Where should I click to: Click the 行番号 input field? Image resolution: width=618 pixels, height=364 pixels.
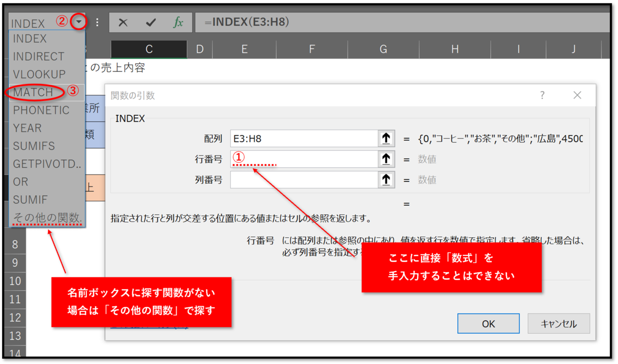pyautogui.click(x=304, y=159)
